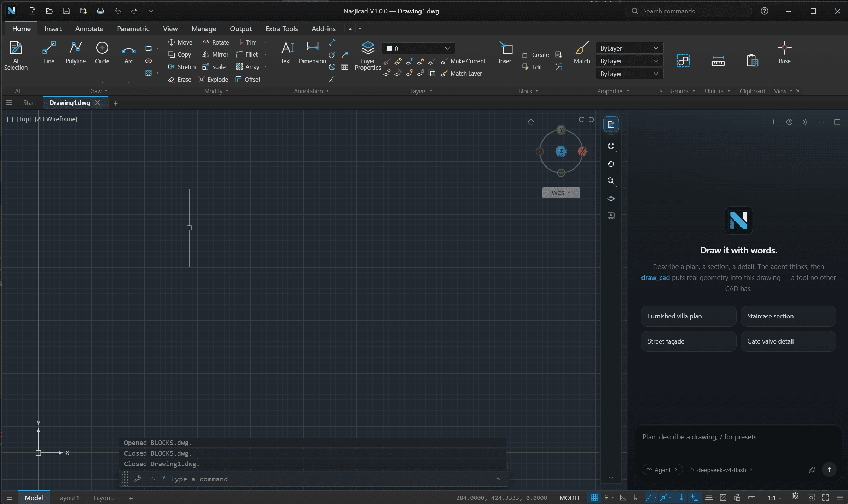Expand the Draw panel
This screenshot has width=848, height=504.
pos(98,91)
